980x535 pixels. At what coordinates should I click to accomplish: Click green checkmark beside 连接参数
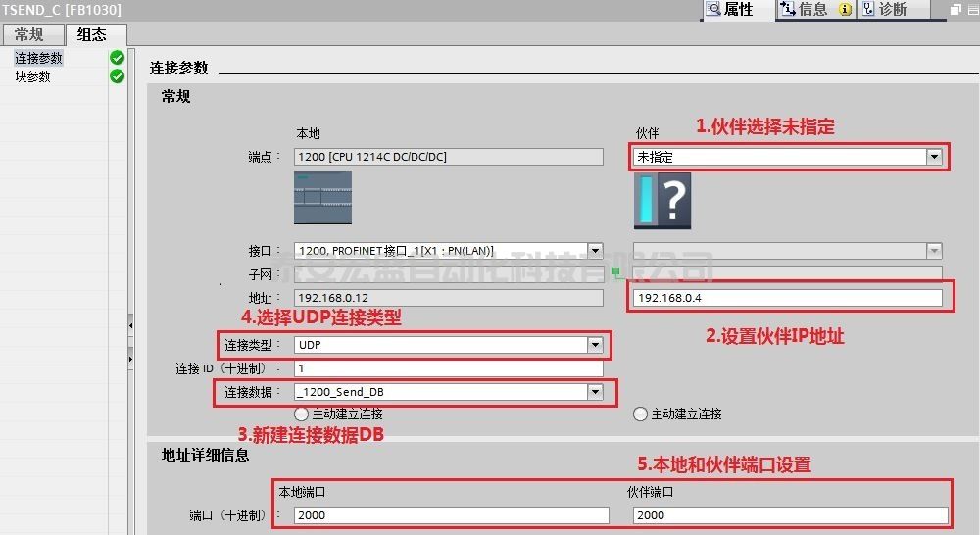tap(118, 58)
